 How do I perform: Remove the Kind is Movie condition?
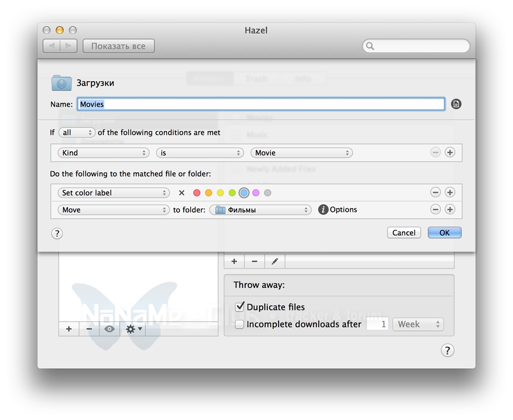tap(435, 152)
